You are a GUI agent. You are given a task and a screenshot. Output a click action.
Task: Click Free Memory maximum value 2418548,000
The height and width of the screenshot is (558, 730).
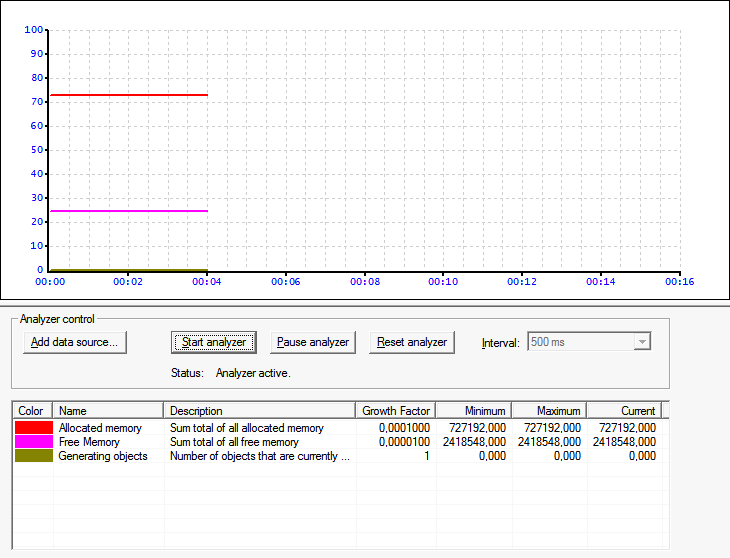click(x=549, y=442)
